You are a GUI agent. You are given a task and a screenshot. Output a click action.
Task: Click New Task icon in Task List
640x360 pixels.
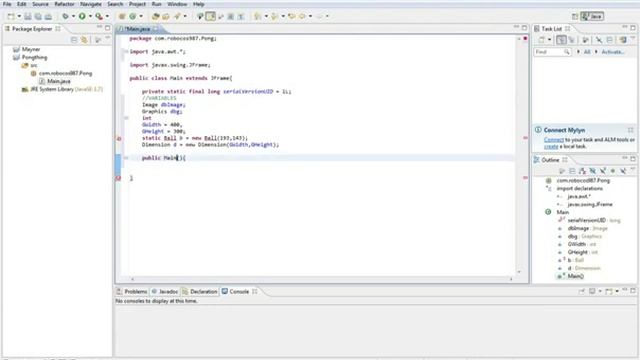pos(542,40)
